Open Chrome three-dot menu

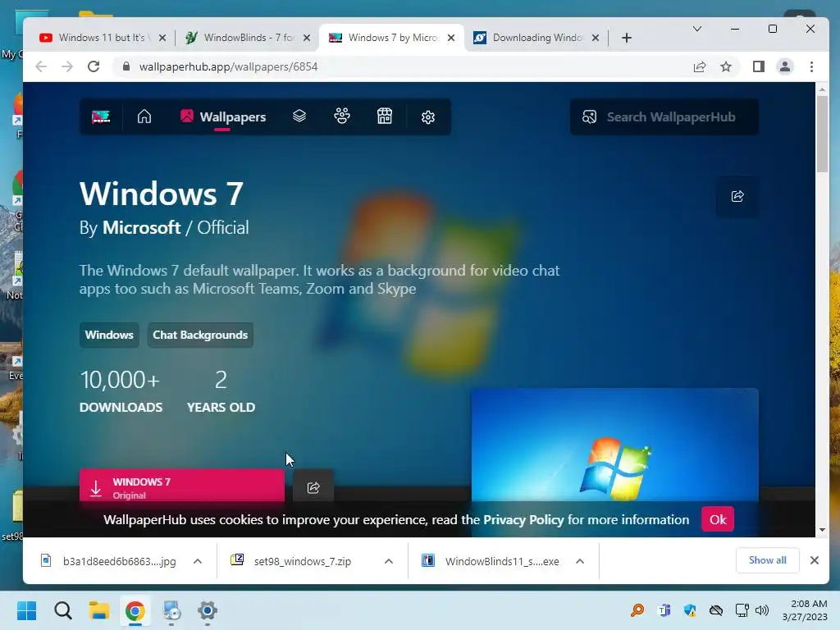tap(811, 66)
